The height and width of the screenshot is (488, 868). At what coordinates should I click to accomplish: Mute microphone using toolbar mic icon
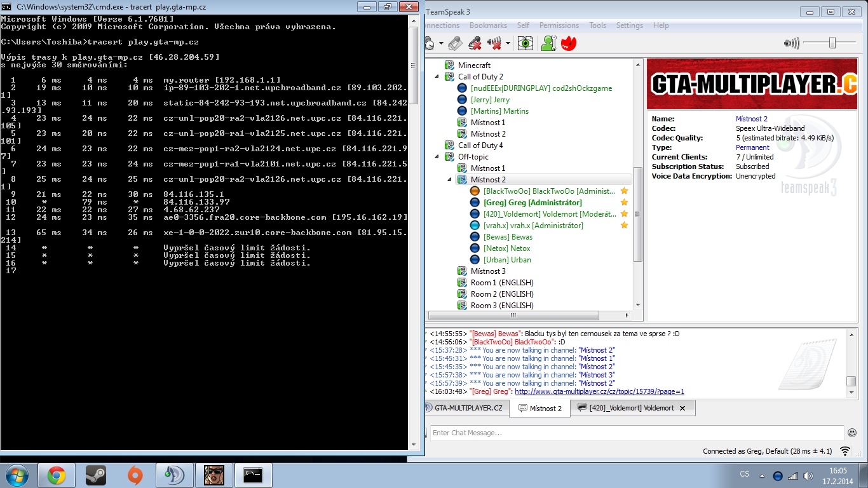[x=475, y=43]
